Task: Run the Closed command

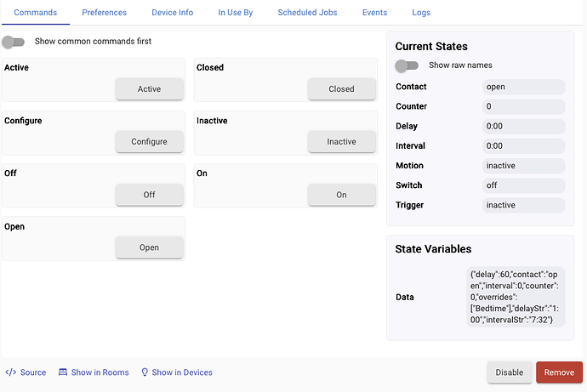Action: 341,89
